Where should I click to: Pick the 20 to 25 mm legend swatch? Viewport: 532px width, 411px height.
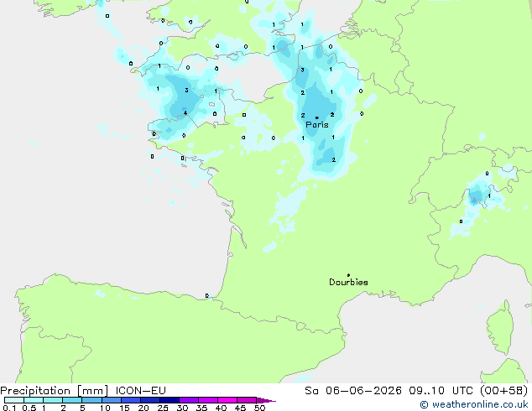(150, 400)
